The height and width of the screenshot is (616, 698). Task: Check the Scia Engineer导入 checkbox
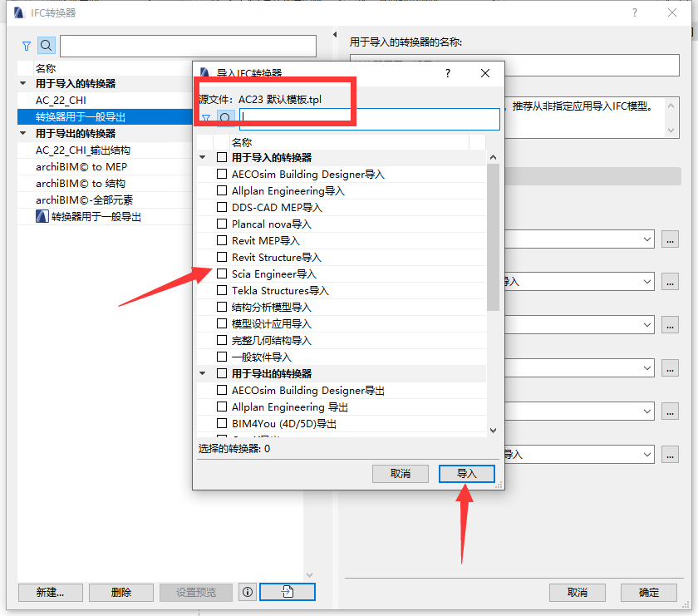click(222, 274)
